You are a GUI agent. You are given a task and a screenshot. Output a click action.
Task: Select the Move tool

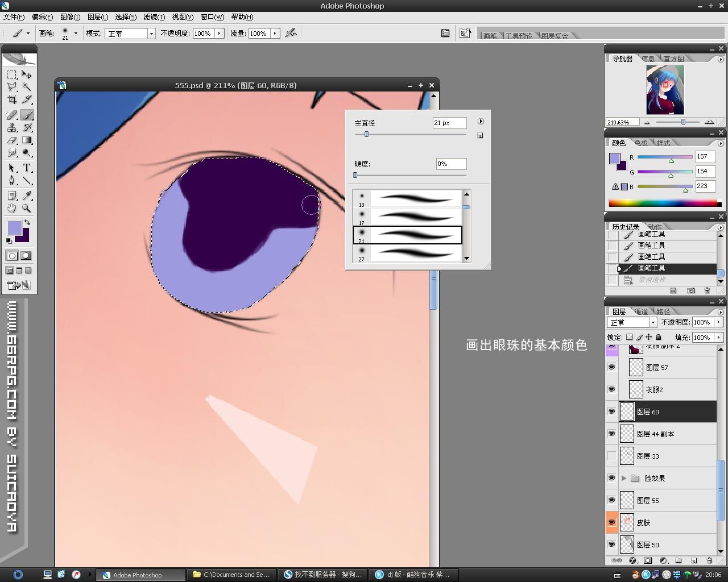pyautogui.click(x=27, y=74)
